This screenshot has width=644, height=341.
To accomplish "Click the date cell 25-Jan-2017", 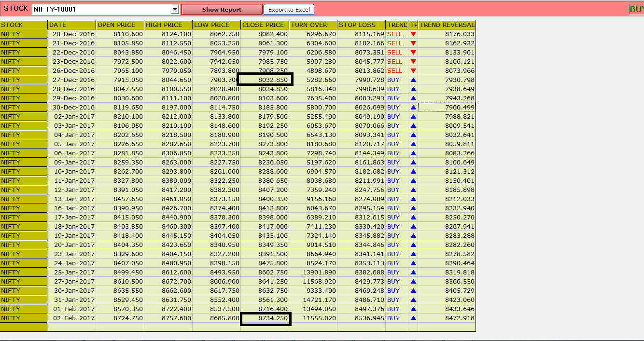I will (x=72, y=273).
